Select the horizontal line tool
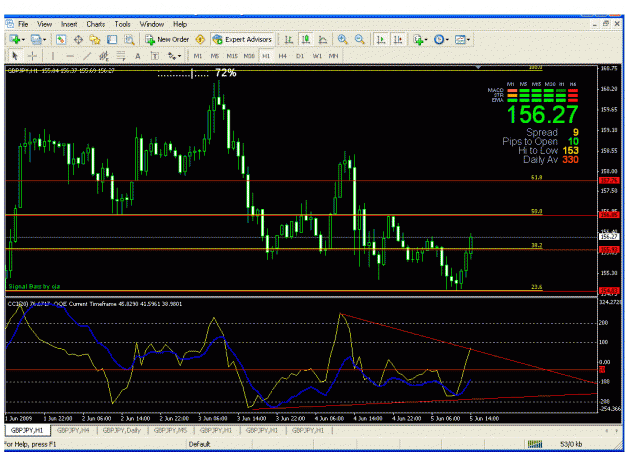This screenshot has width=625, height=452. 70,56
